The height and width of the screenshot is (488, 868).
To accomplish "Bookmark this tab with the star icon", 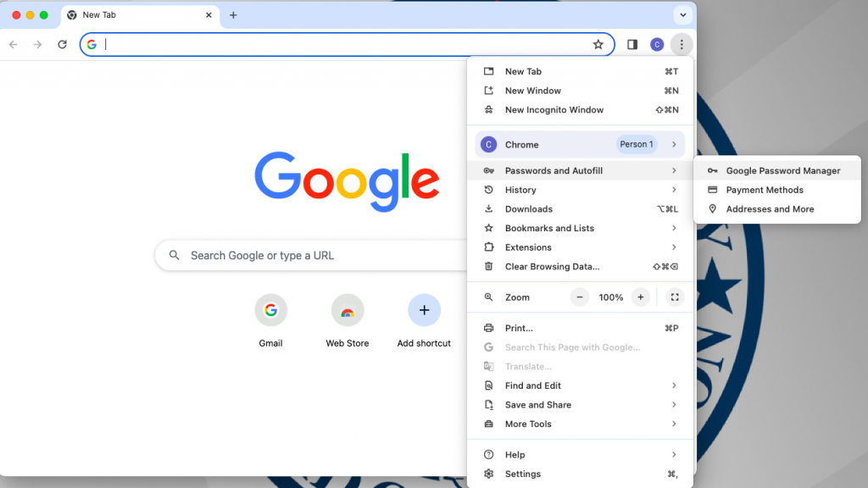I will (598, 44).
